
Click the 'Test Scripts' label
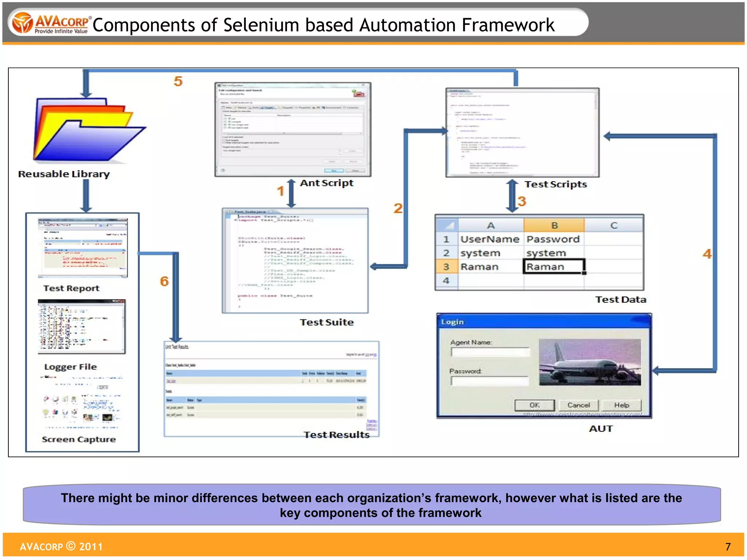click(x=556, y=184)
